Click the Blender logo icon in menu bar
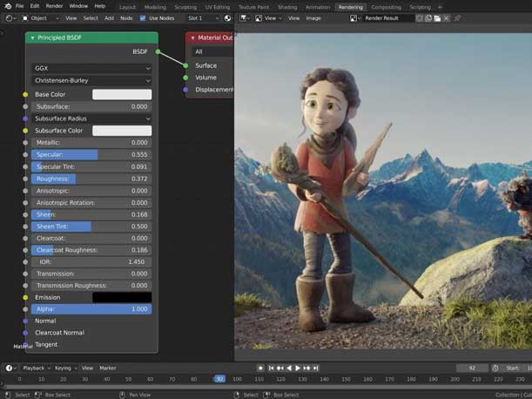 (x=6, y=6)
